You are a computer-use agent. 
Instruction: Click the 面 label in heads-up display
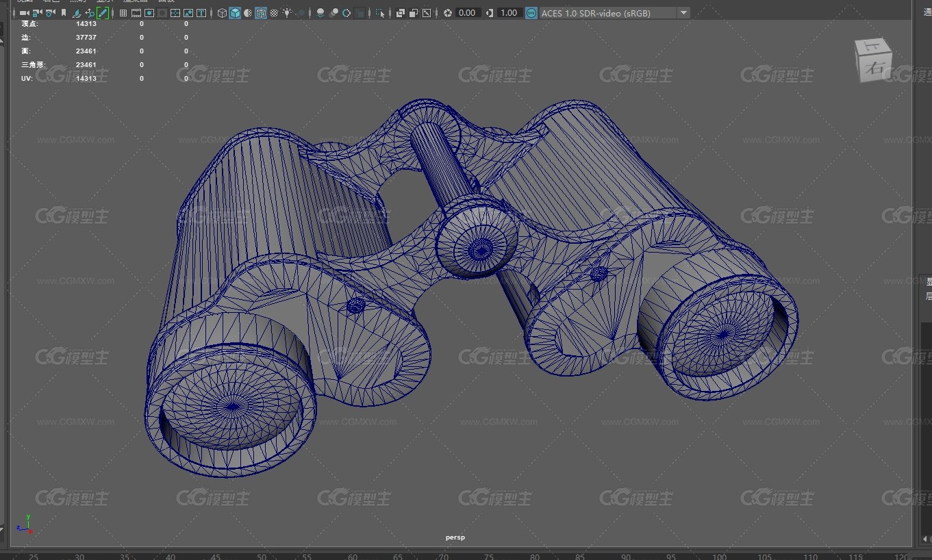[26, 51]
